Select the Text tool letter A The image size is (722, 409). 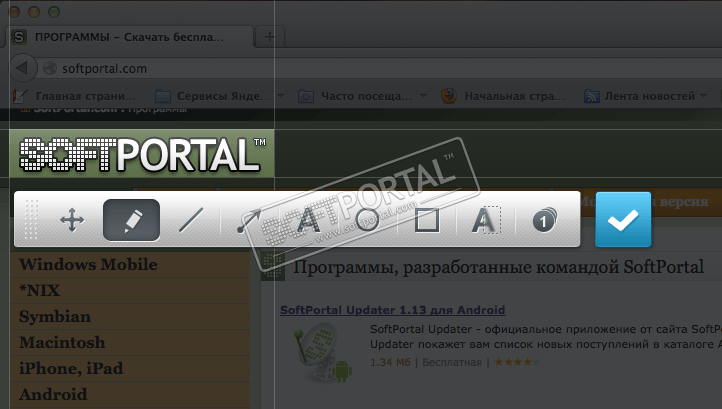308,220
